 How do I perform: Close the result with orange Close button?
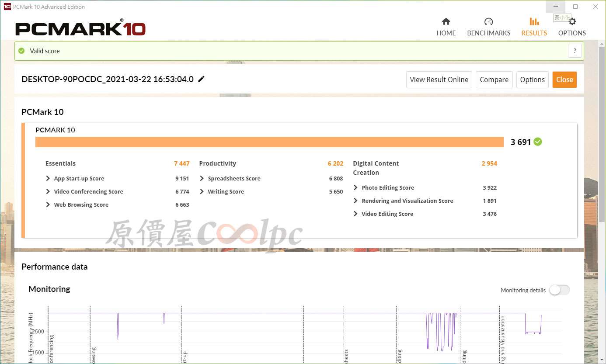[564, 80]
